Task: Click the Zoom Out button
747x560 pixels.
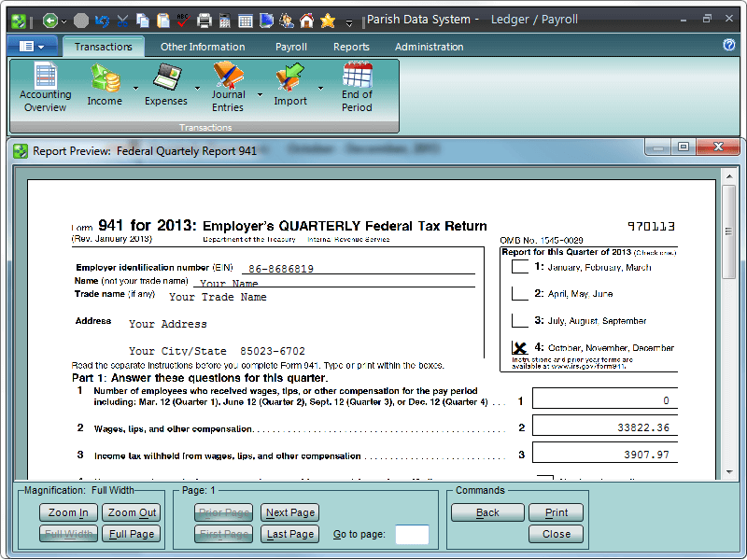Action: pyautogui.click(x=132, y=512)
